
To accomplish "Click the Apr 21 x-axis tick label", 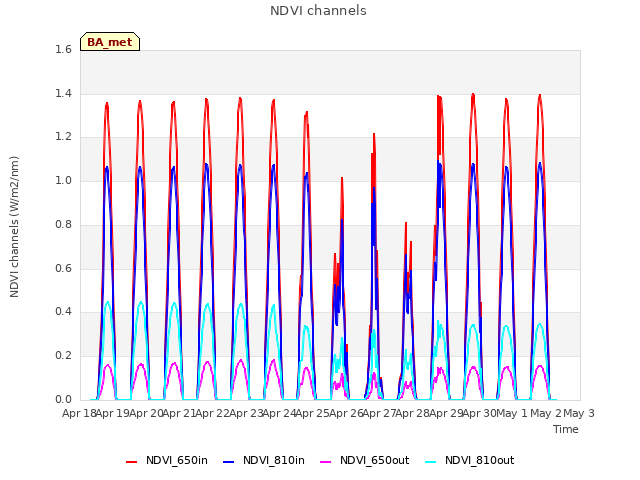I will [x=179, y=413].
